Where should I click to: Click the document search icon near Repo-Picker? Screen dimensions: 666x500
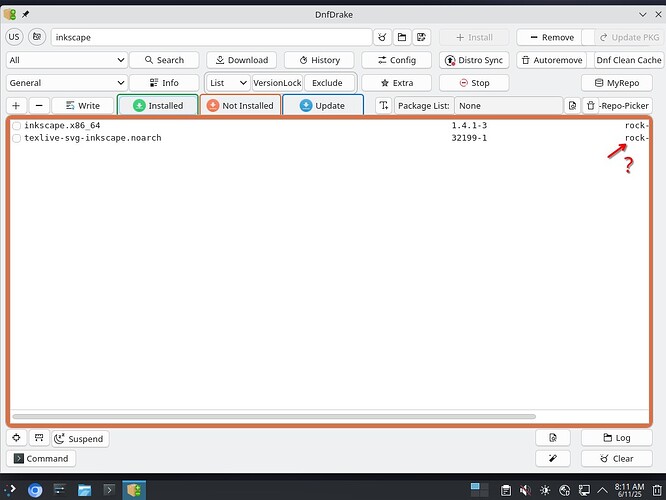coord(573,106)
